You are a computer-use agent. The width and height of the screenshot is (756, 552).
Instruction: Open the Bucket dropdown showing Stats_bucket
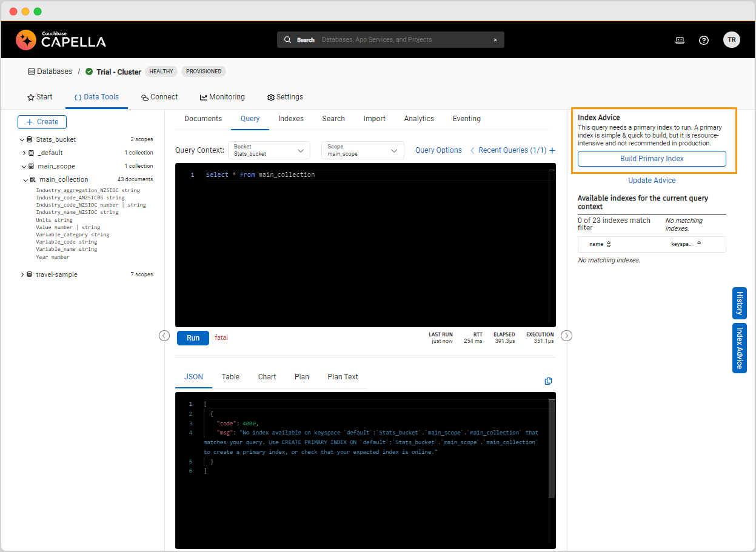269,150
